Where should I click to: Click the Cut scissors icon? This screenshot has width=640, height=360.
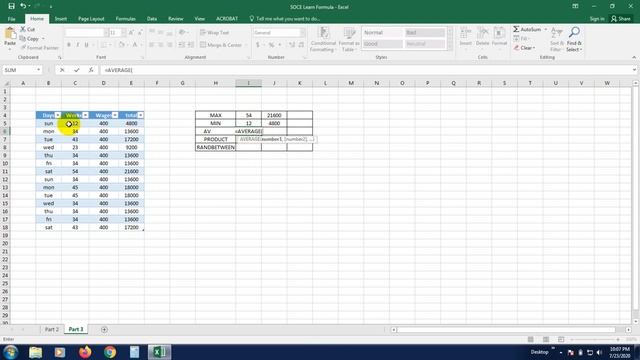click(x=23, y=29)
